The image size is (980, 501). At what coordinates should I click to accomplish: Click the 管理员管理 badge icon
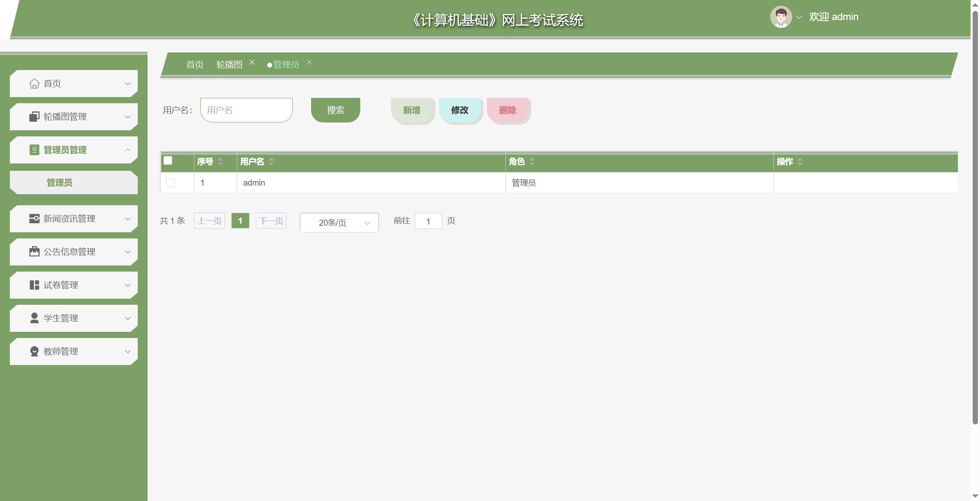[x=34, y=150]
